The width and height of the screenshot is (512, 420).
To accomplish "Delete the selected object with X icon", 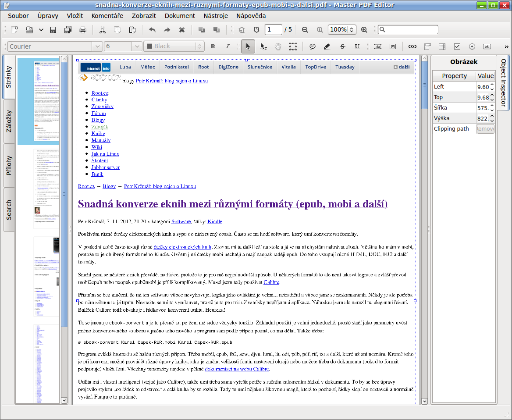I will 182,30.
